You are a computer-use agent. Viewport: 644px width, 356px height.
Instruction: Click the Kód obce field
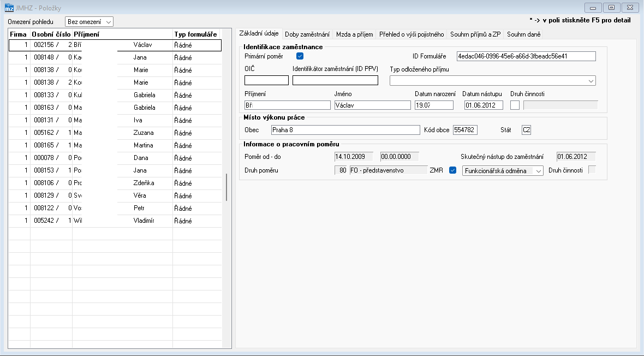[465, 130]
